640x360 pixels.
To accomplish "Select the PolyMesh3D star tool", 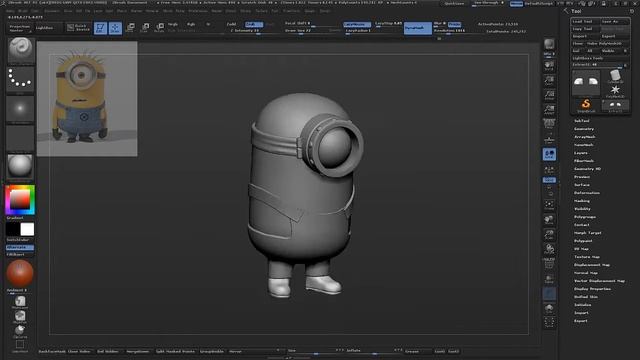I will coord(615,91).
